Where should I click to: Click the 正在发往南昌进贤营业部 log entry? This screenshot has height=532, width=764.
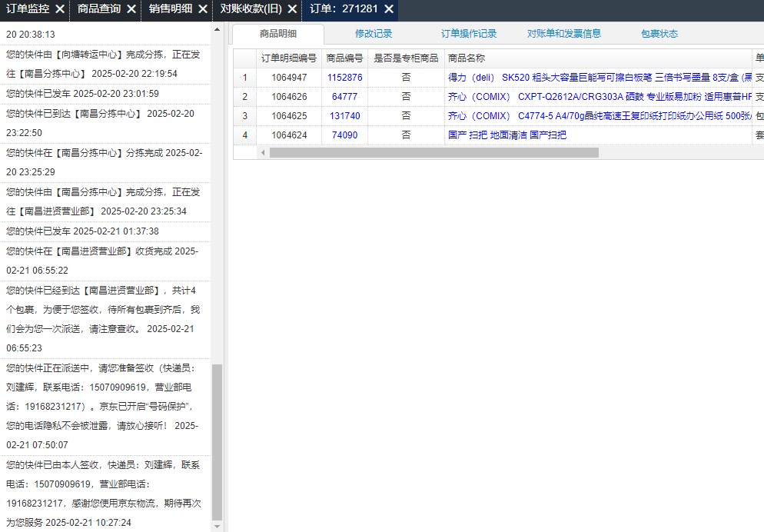tap(105, 201)
